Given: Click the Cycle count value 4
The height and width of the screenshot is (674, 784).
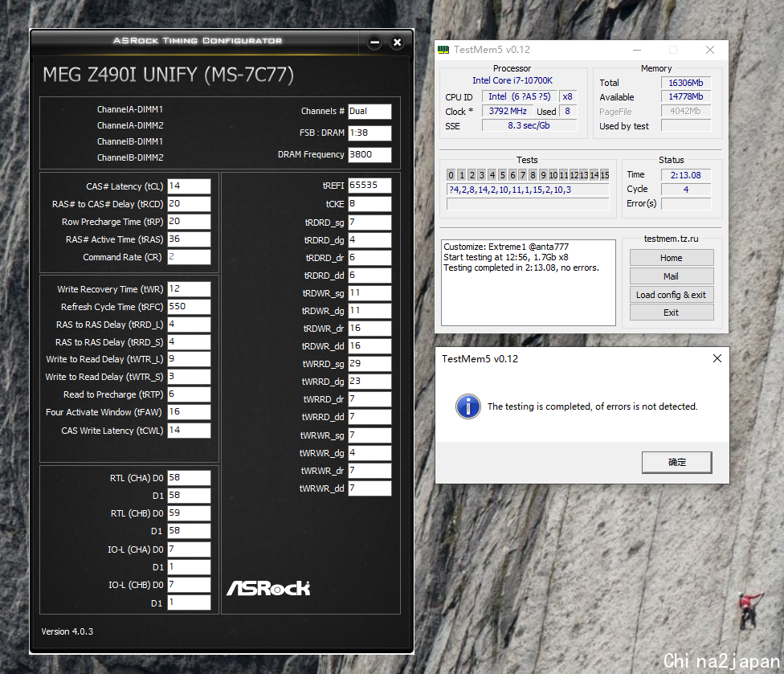Looking at the screenshot, I should 685,190.
